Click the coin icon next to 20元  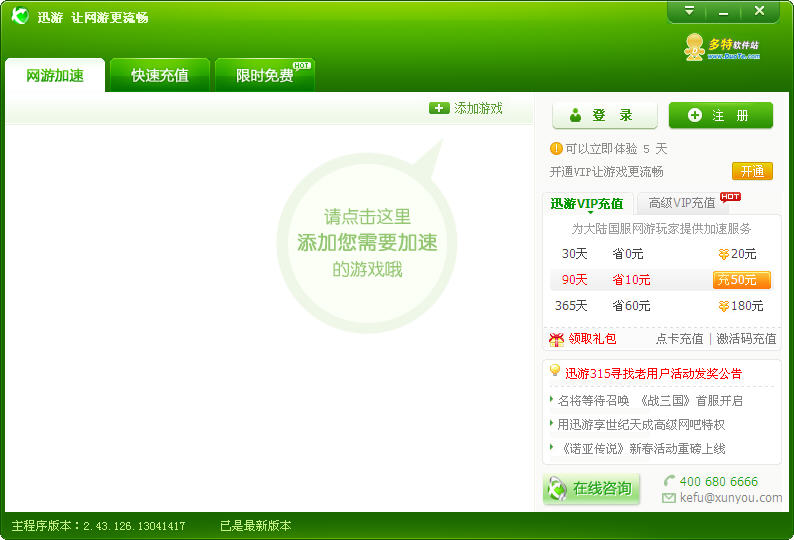(724, 254)
